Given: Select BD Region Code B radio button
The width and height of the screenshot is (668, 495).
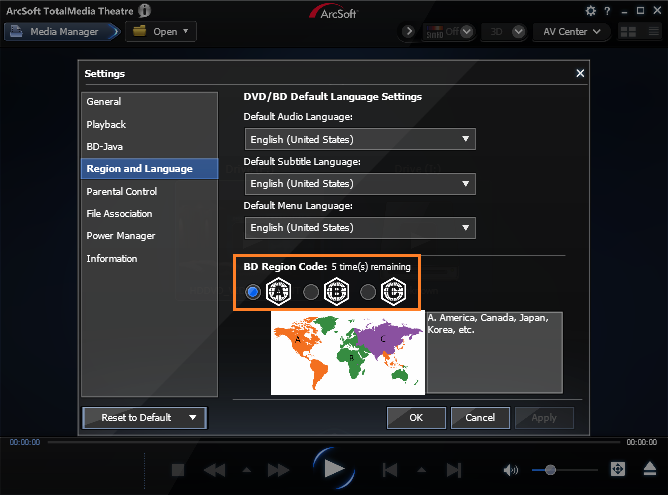Looking at the screenshot, I should (x=311, y=292).
